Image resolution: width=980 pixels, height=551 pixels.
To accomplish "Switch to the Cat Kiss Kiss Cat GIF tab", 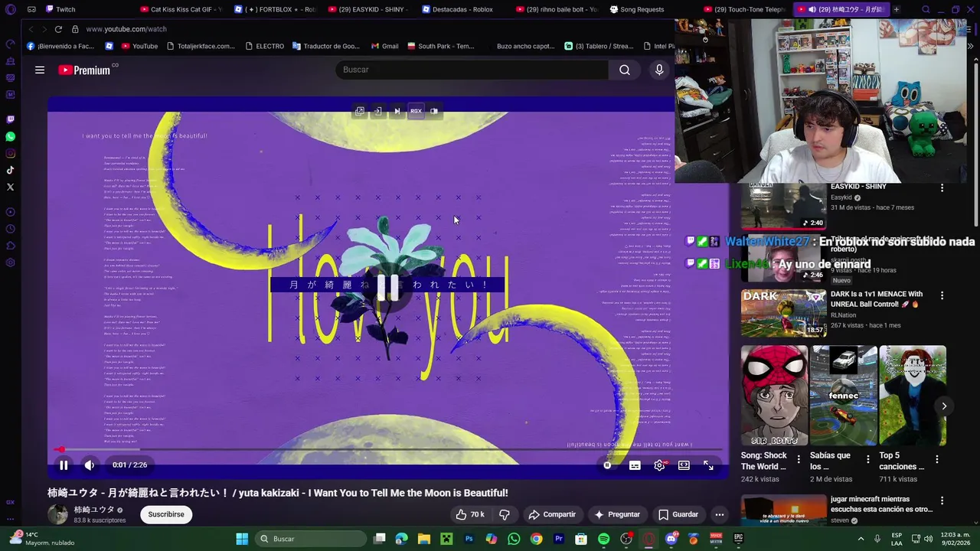I will point(182,9).
